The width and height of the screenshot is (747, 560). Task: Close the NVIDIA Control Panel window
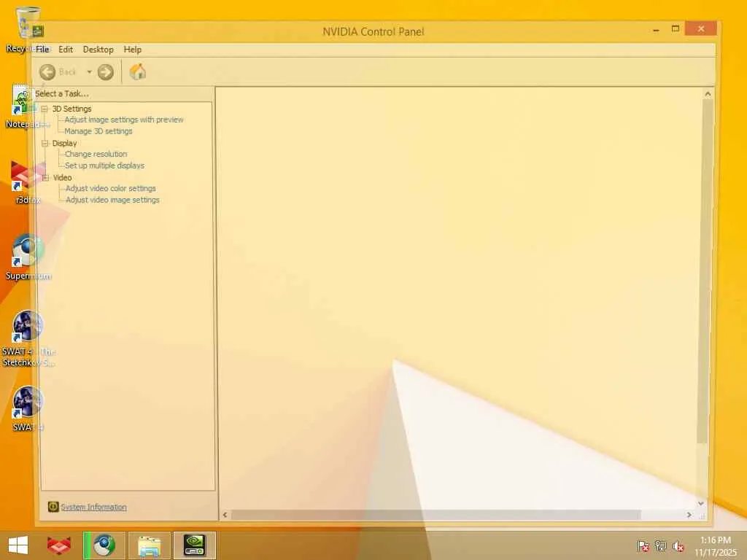pyautogui.click(x=701, y=28)
